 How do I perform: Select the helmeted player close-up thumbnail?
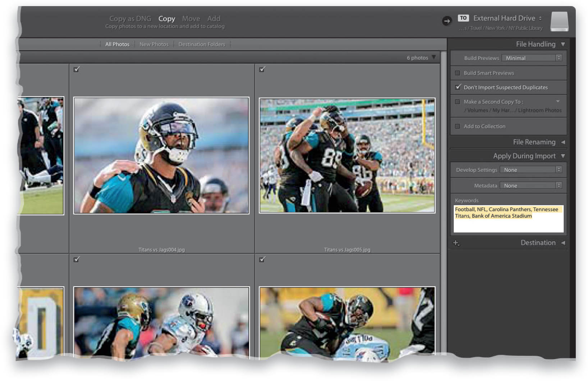[161, 155]
